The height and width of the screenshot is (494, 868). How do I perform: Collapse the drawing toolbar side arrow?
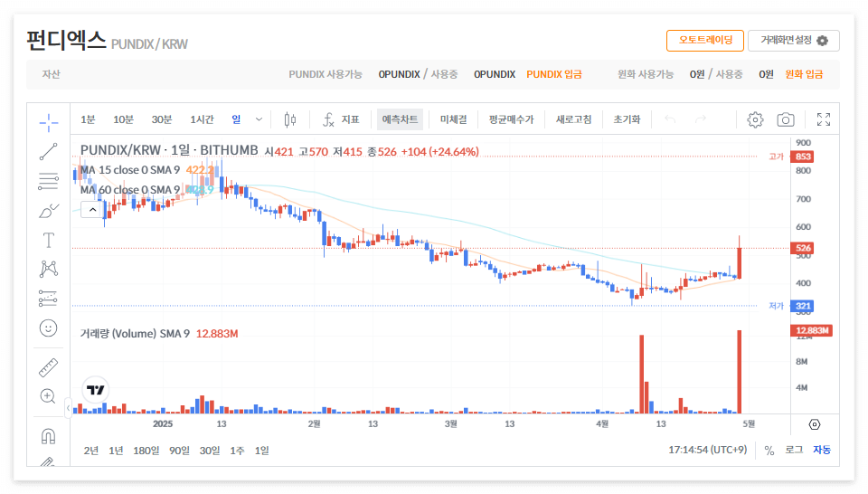pos(68,408)
